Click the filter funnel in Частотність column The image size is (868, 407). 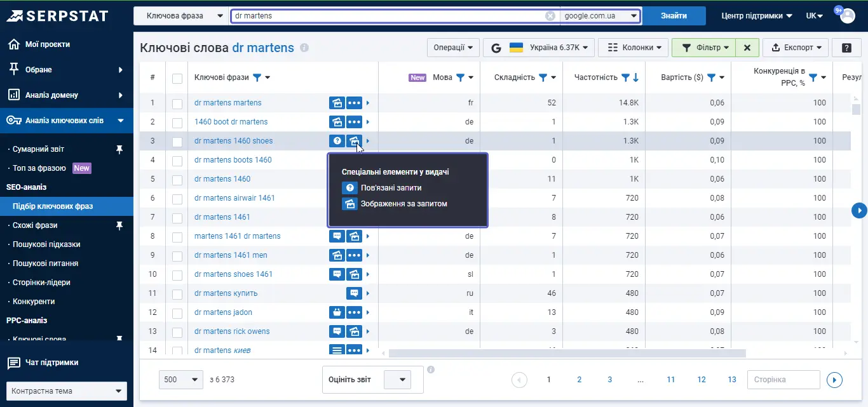tap(625, 77)
